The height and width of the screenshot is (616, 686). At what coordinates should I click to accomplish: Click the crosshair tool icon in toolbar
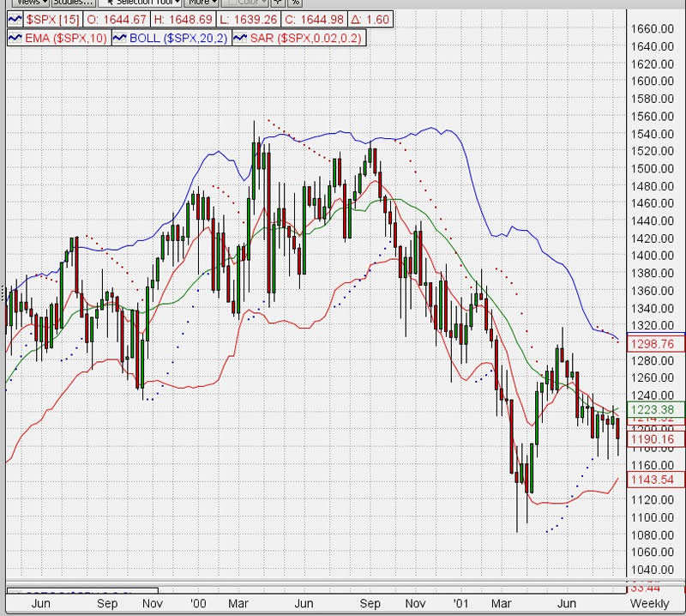(x=277, y=3)
